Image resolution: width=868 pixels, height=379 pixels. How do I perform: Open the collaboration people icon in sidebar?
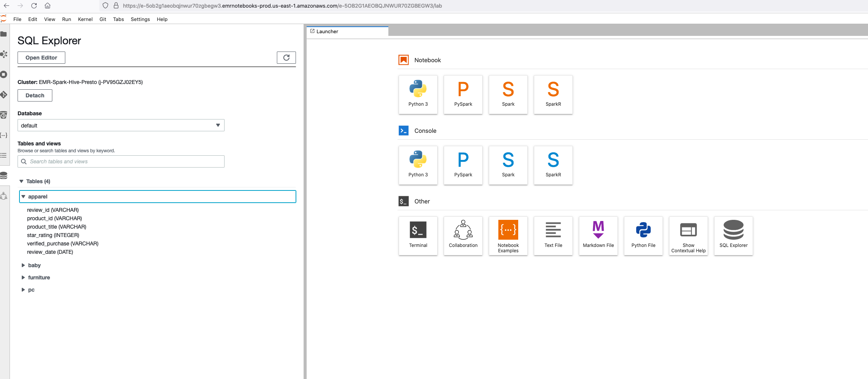tap(4, 196)
